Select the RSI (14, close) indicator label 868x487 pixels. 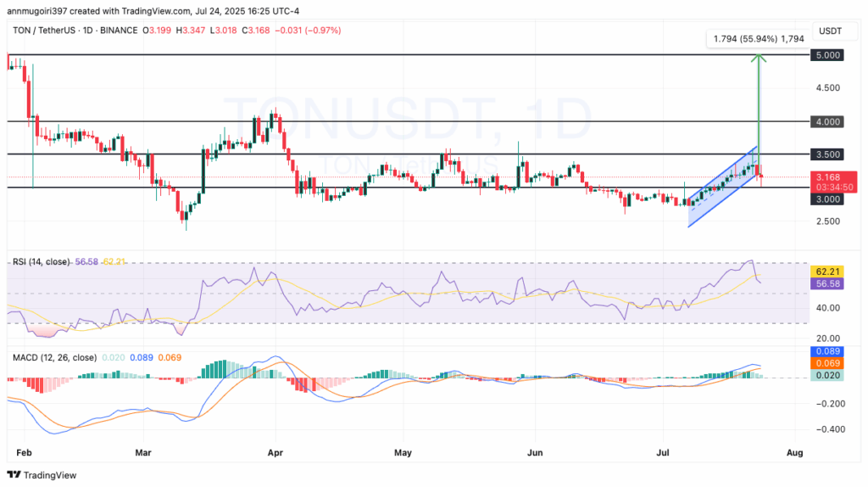(42, 261)
